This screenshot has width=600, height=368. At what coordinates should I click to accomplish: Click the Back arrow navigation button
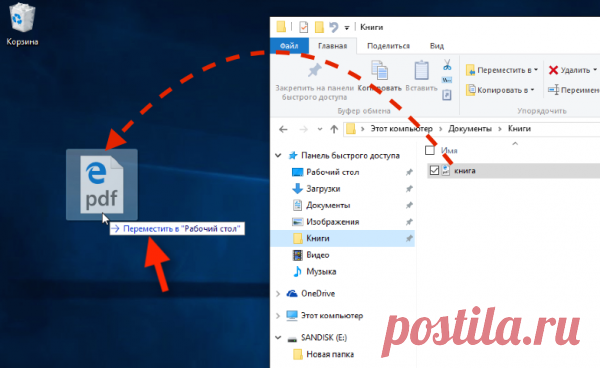[x=283, y=129]
